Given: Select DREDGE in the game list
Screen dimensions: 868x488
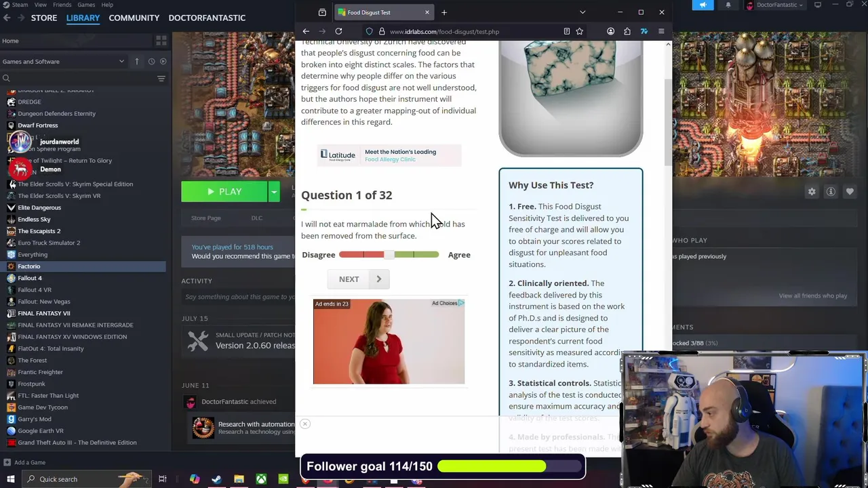Looking at the screenshot, I should 29,102.
